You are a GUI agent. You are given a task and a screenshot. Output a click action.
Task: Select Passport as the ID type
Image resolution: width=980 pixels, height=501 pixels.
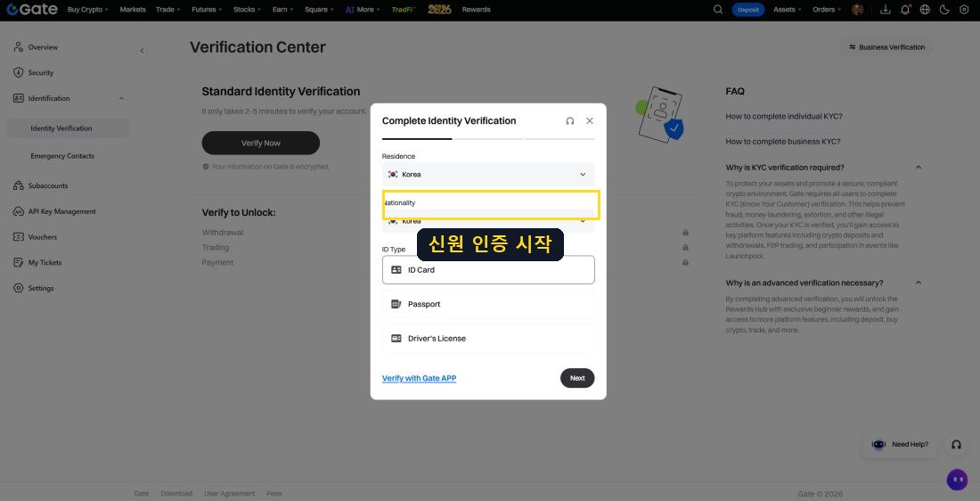[488, 304]
